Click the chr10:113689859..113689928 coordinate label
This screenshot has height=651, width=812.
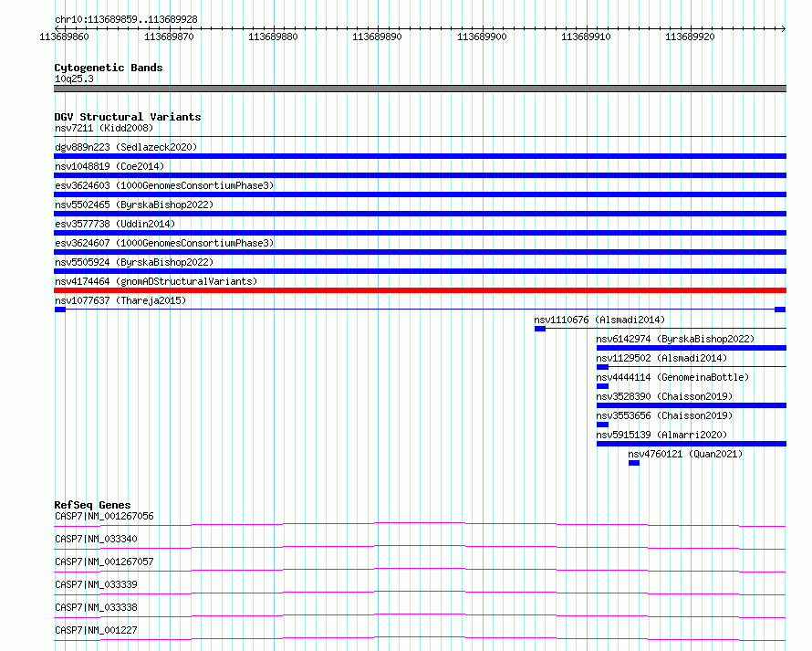pos(126,19)
